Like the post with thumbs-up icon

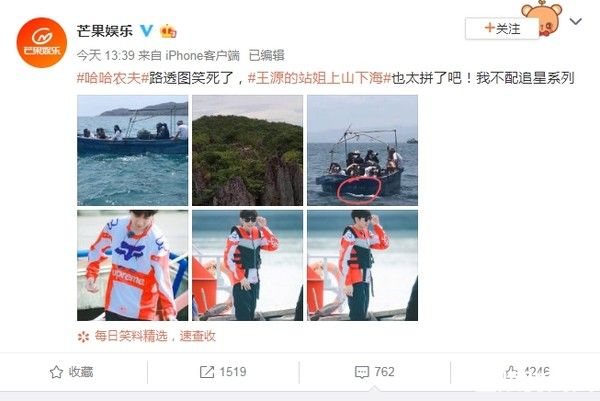coord(511,372)
